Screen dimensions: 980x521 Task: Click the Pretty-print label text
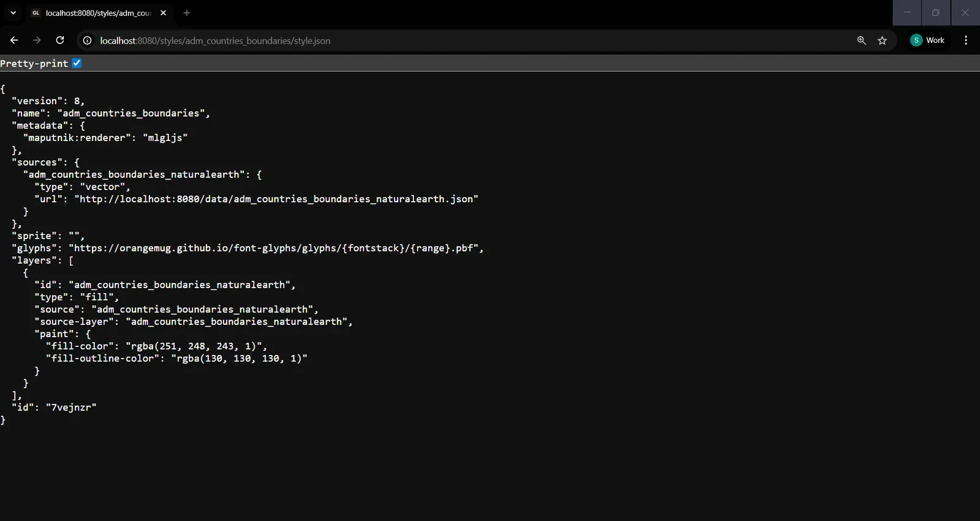pyautogui.click(x=34, y=64)
